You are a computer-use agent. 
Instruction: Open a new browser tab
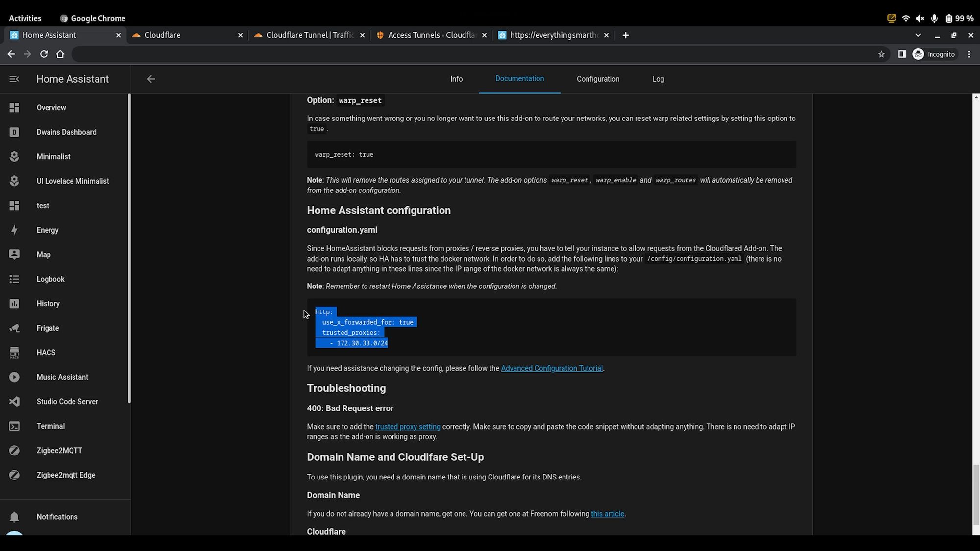(625, 35)
